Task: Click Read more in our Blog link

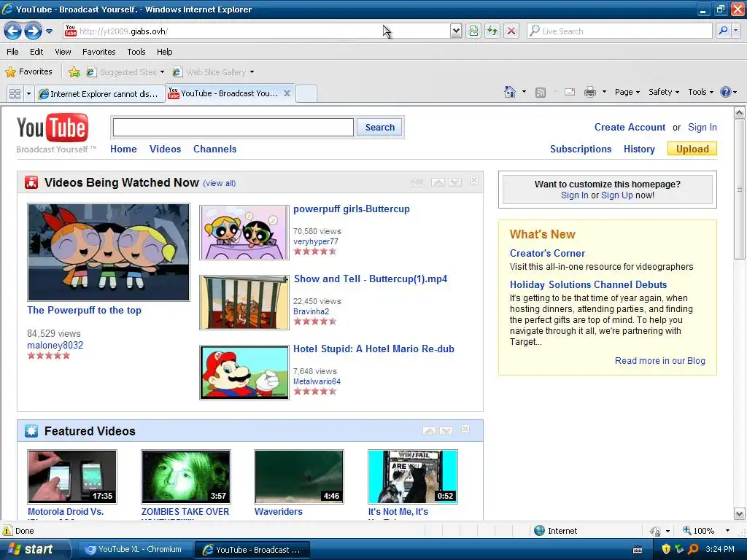Action: click(659, 360)
